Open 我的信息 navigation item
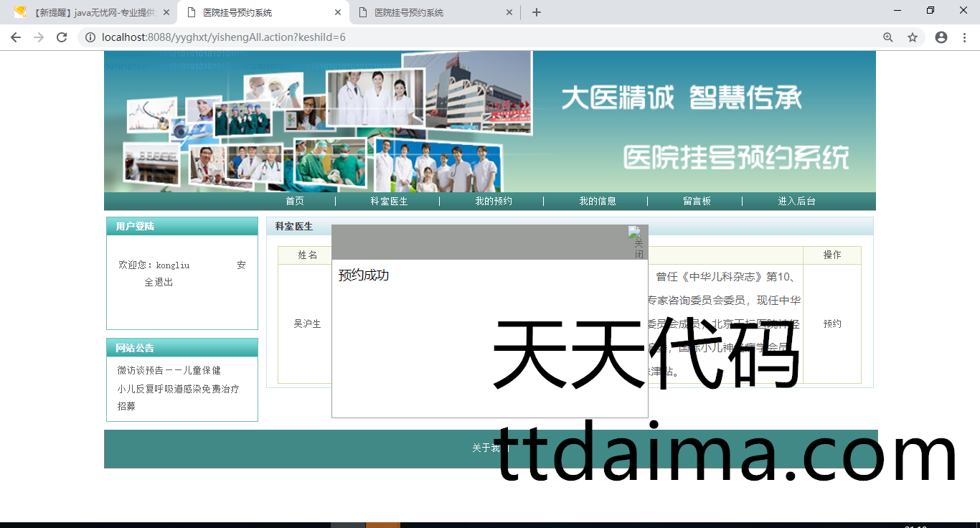980x528 pixels. pos(598,202)
